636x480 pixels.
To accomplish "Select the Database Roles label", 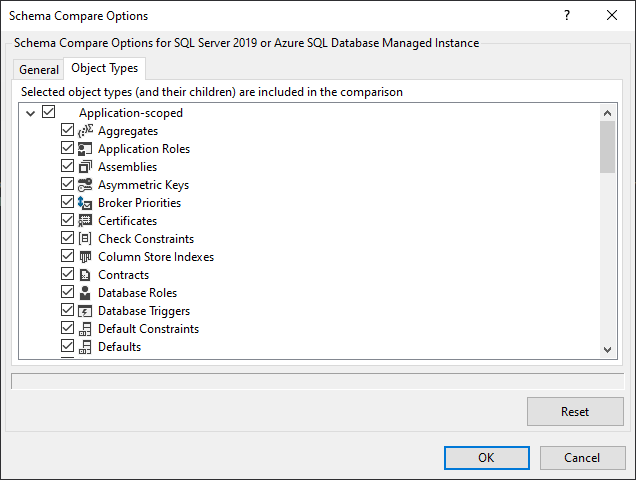I will point(138,293).
